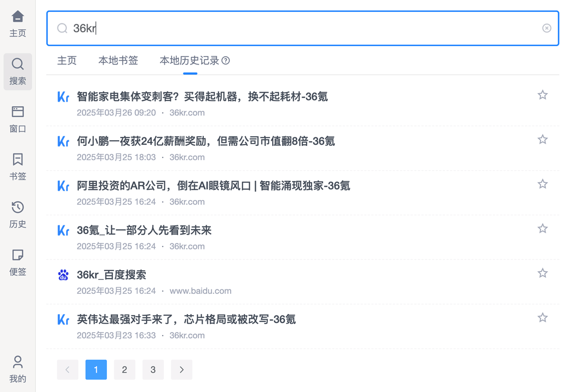
Task: Click the www.baidu.com domain text
Action: 200,291
